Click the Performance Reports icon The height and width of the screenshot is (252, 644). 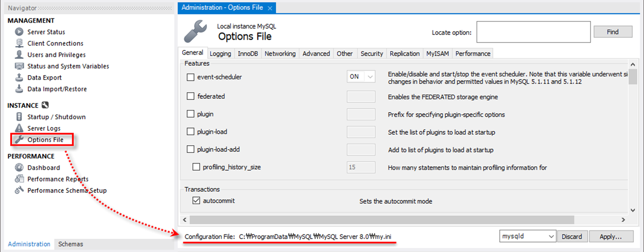19,179
